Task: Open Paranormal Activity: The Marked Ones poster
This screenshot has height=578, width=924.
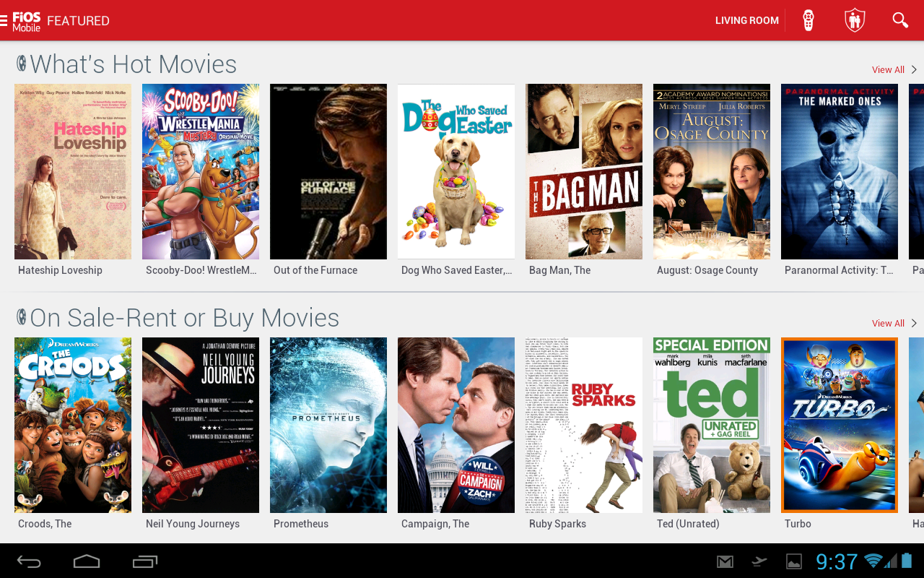Action: click(x=840, y=171)
